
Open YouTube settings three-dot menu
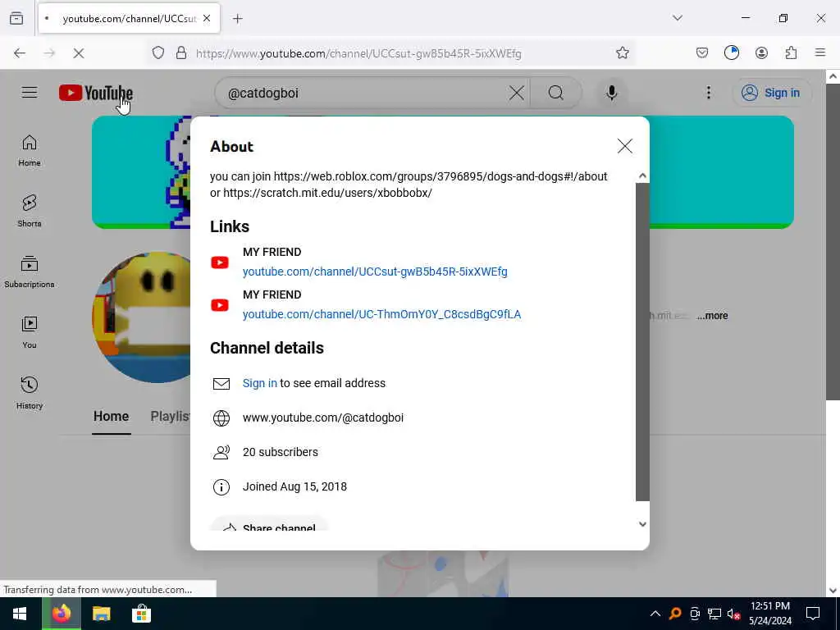click(x=708, y=93)
